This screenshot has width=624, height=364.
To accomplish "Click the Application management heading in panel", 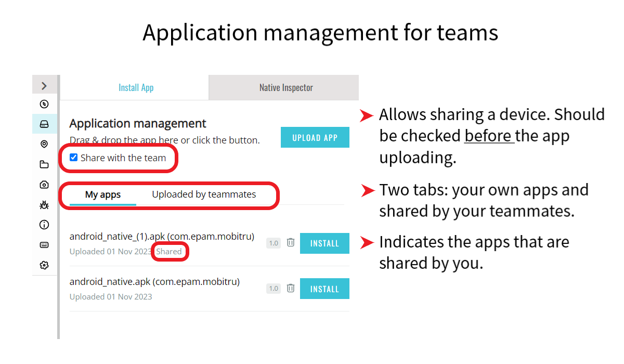I will click(138, 124).
